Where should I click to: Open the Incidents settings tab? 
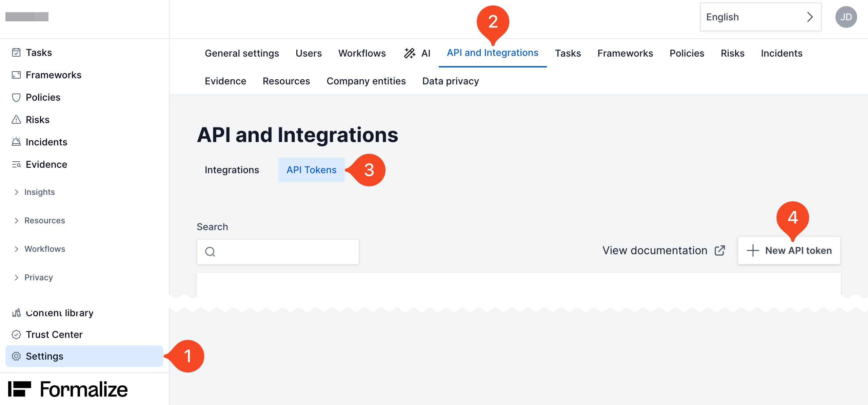coord(782,53)
